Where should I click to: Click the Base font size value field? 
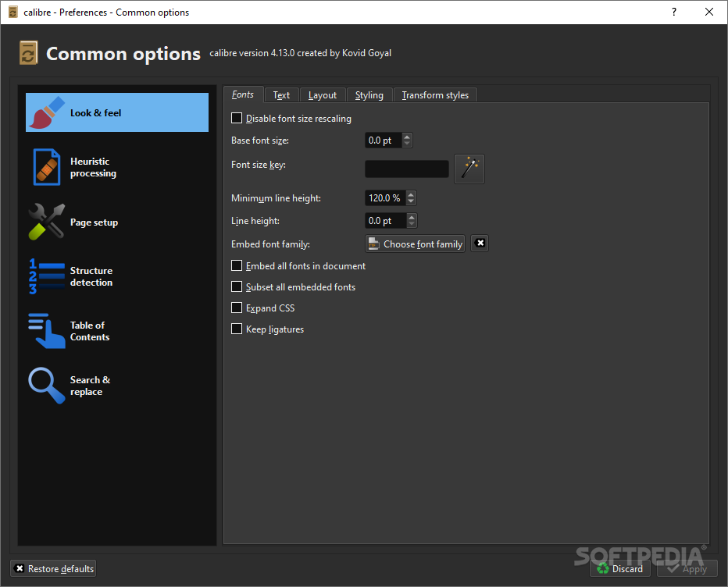tap(384, 141)
